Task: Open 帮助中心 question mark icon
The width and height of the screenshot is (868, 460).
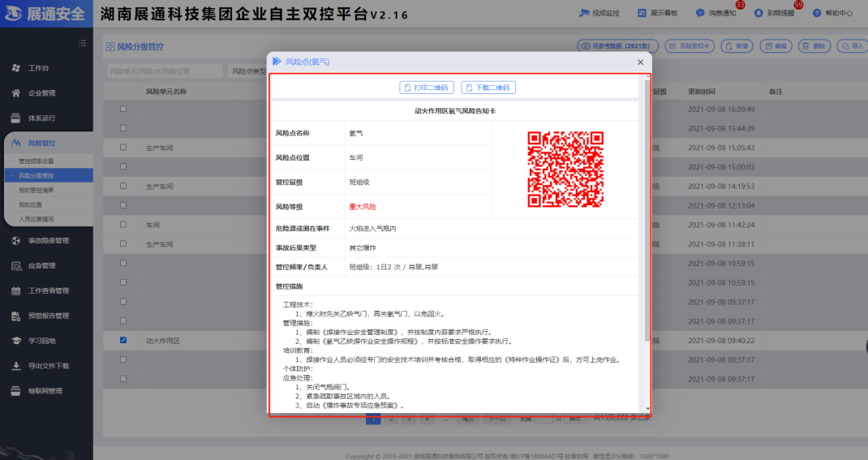Action: tap(817, 13)
